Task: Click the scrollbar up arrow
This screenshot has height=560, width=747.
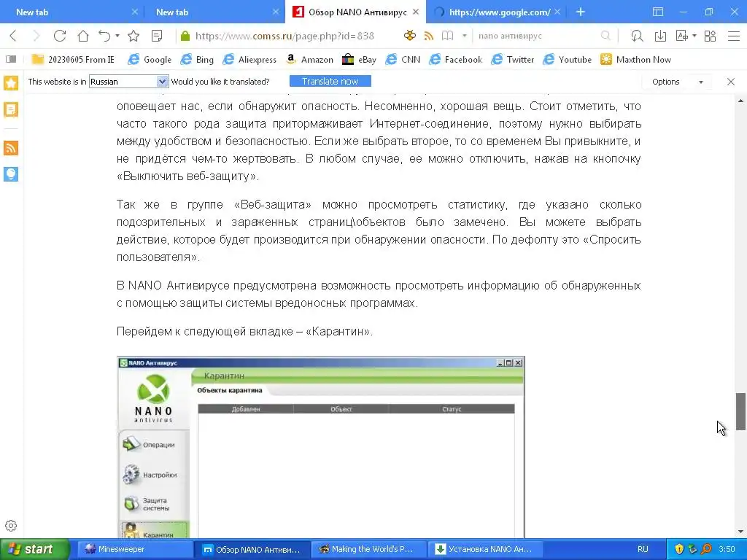Action: [740, 101]
